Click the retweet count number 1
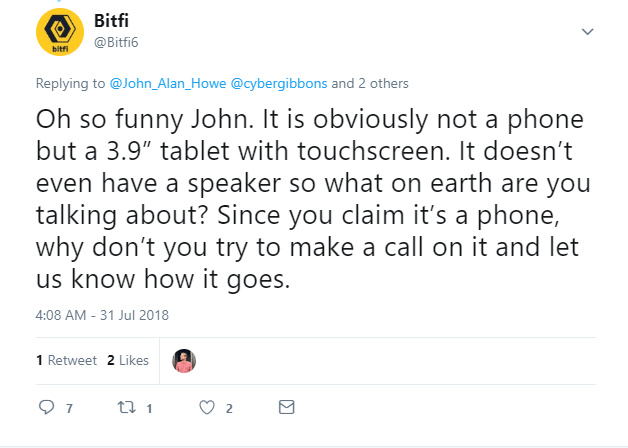Viewport: 628px width, 448px height. tap(149, 409)
